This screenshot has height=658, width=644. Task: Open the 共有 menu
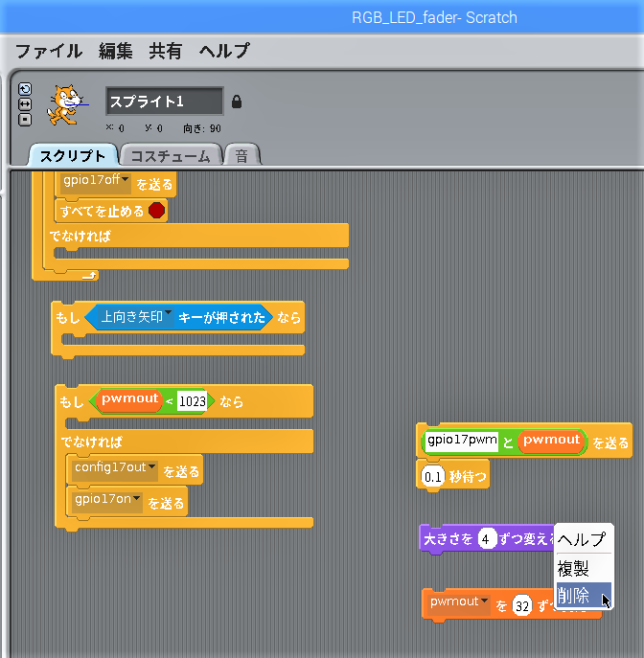tap(165, 52)
